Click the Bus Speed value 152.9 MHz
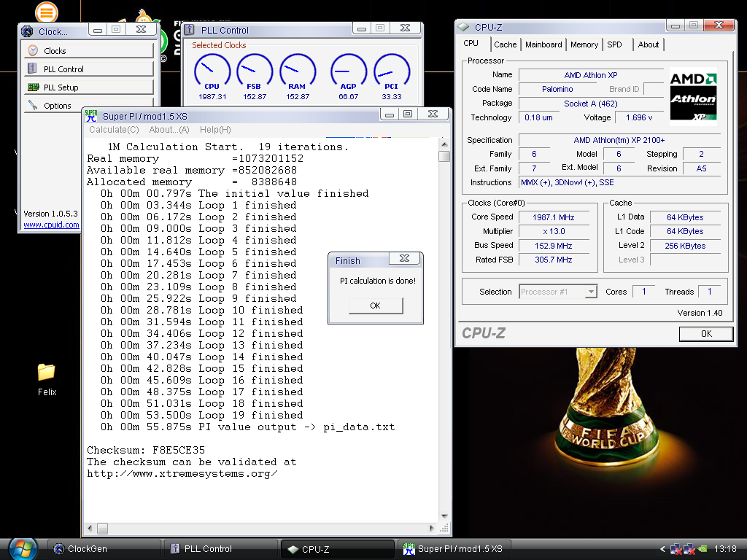This screenshot has height=560, width=747. click(x=554, y=246)
